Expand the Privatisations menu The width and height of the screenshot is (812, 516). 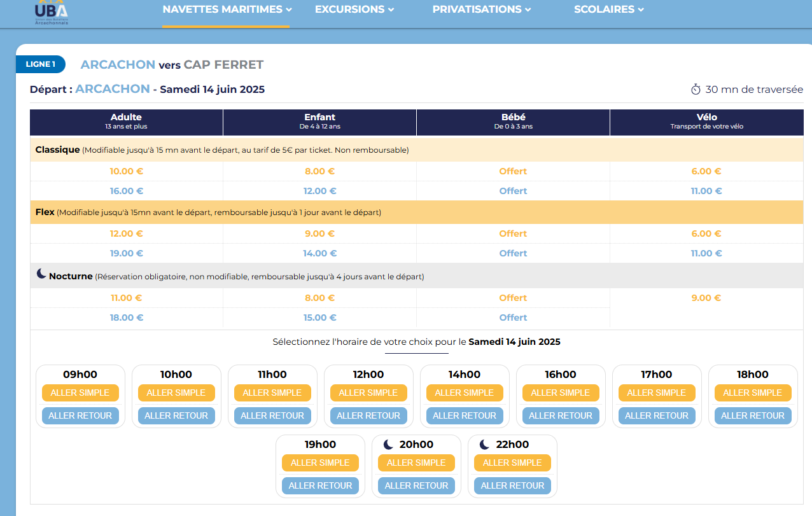(x=480, y=10)
